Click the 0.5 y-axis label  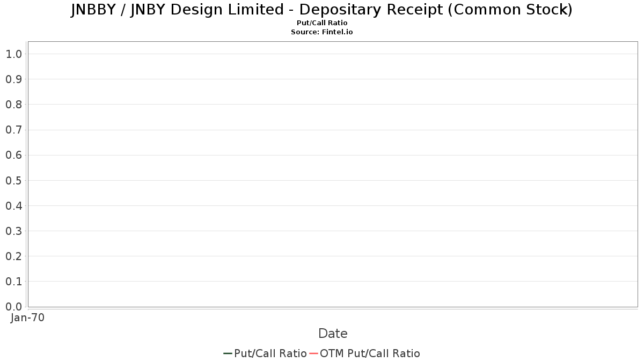click(x=13, y=180)
